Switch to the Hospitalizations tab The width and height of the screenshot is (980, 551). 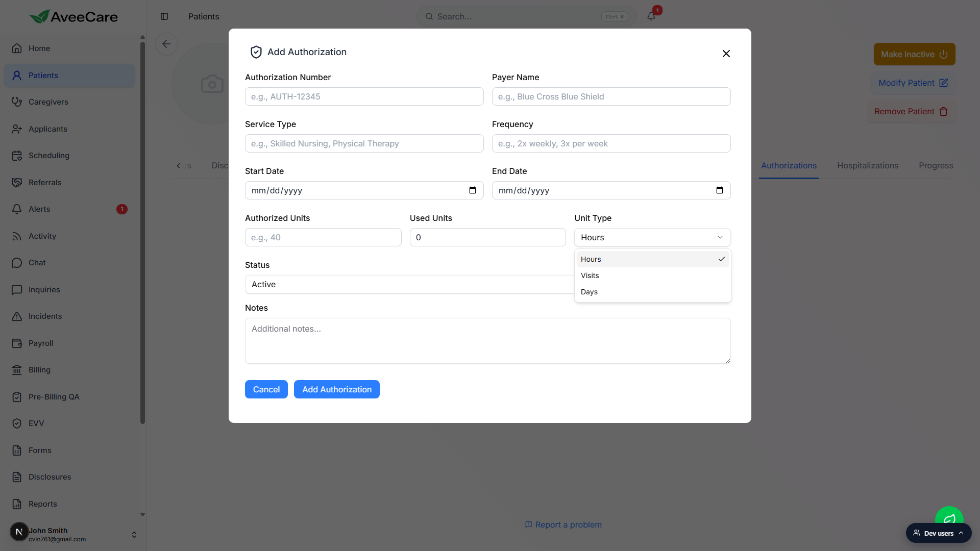click(x=868, y=165)
